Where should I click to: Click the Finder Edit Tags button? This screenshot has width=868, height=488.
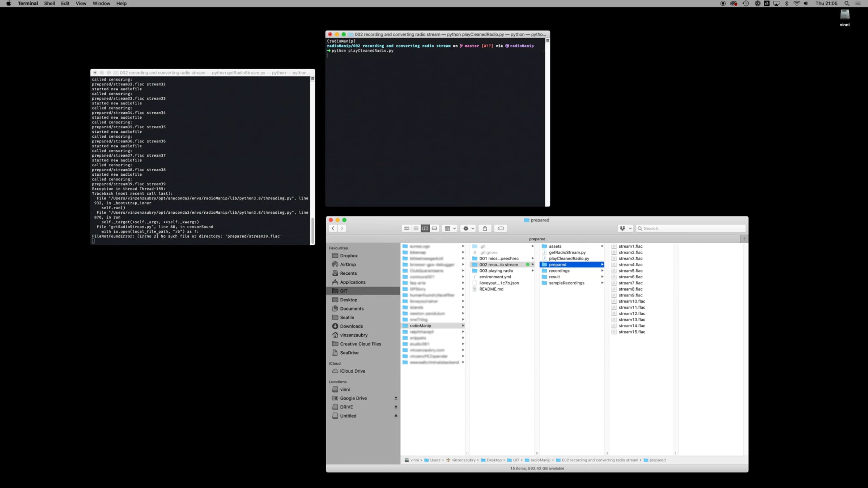pos(501,228)
